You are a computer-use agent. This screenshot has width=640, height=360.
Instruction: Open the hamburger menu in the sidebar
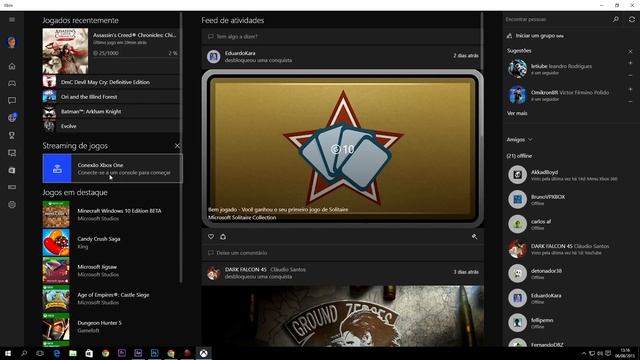point(12,20)
